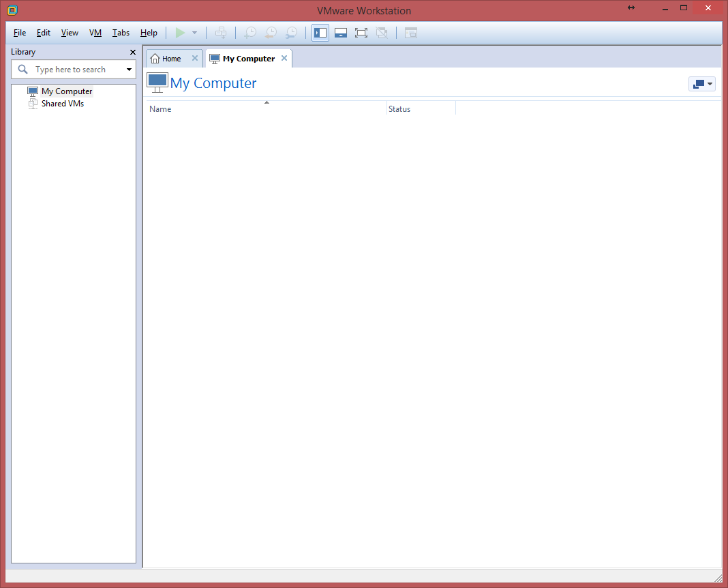Screen dimensions: 728x588
Task: Toggle the Show Library sidebar icon
Action: [320, 33]
